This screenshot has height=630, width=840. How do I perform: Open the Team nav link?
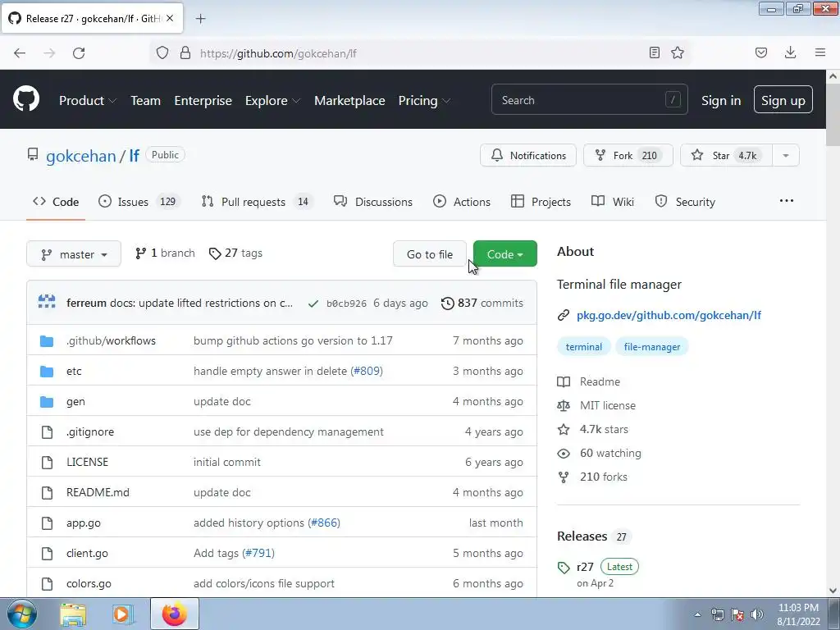(146, 100)
